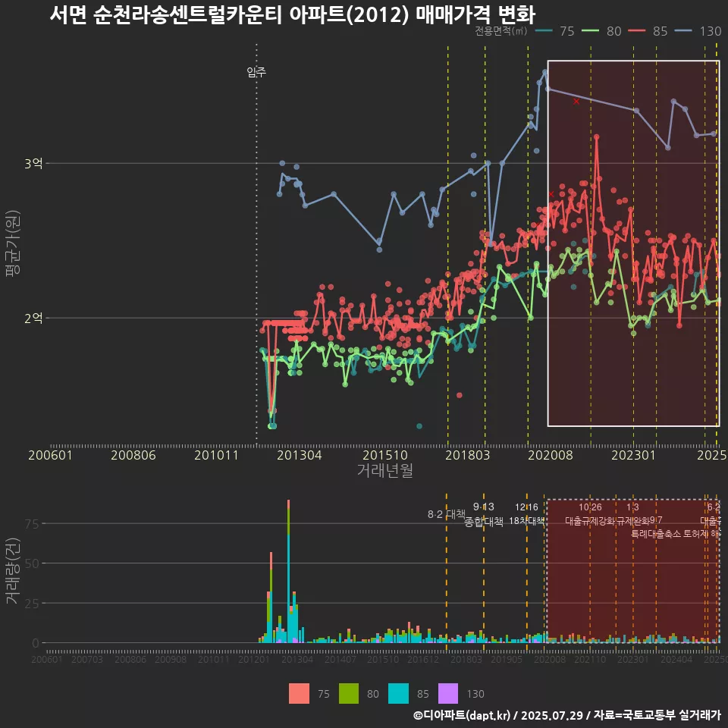
Task: Click the 50 gridline label on the volume chart
Action: pos(32,563)
